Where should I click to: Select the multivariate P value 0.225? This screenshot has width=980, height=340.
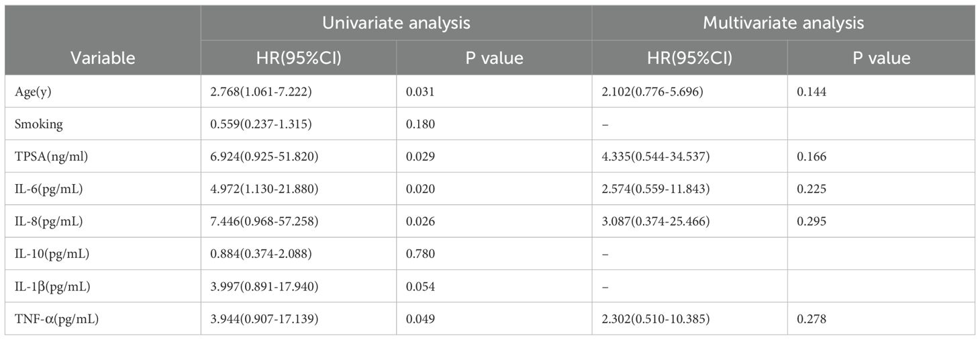pyautogui.click(x=812, y=189)
